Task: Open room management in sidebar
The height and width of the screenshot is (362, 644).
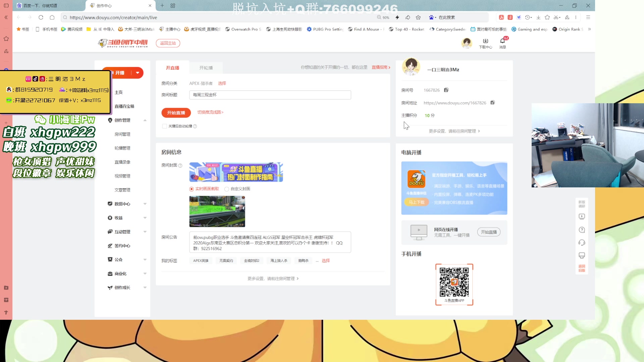Action: pyautogui.click(x=122, y=134)
